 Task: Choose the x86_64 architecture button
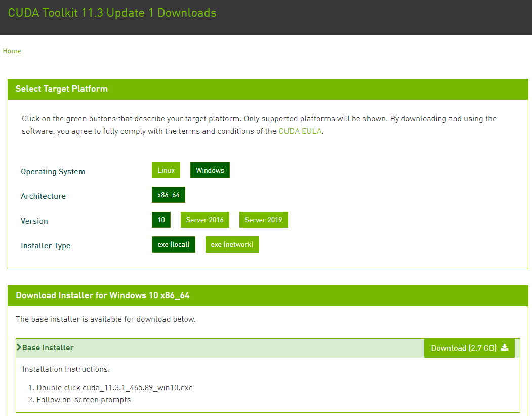click(x=169, y=195)
